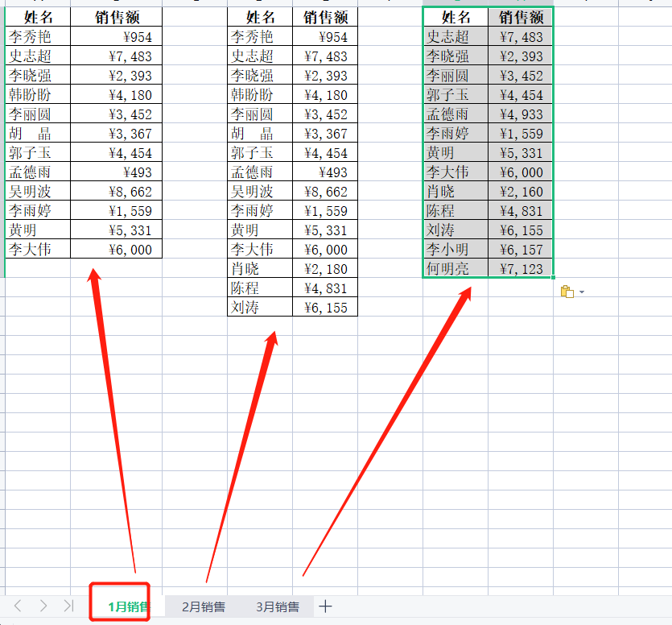Select ¥6,157 cell in third table

[x=521, y=249]
